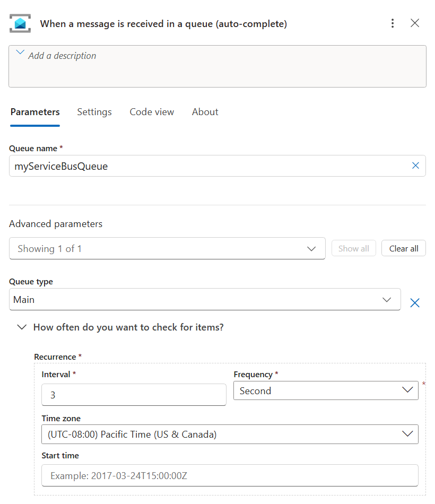435x504 pixels.
Task: Select the Parameters tab
Action: tap(35, 112)
